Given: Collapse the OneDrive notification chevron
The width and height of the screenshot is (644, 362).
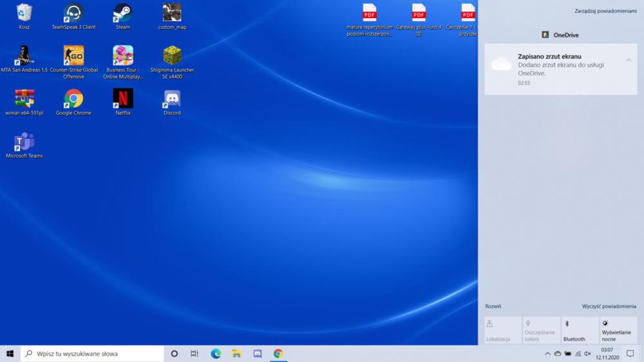Looking at the screenshot, I should tap(629, 60).
